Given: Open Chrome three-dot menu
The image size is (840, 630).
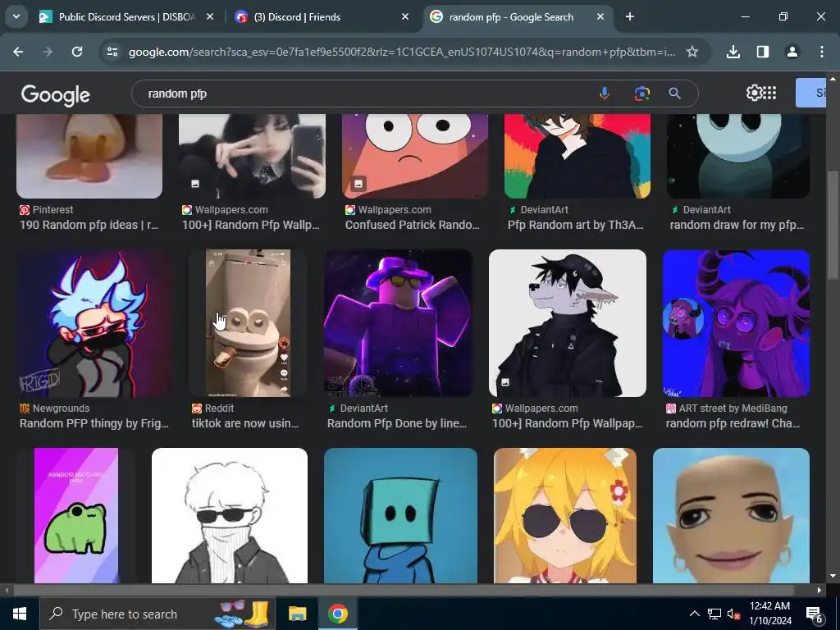Looking at the screenshot, I should click(x=822, y=52).
